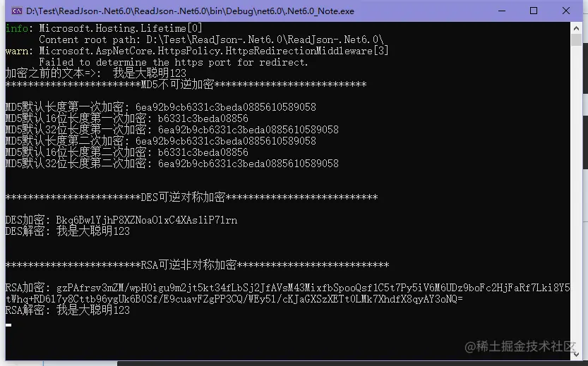Click the scrollbar up arrow
The height and width of the screenshot is (366, 588).
(x=577, y=29)
